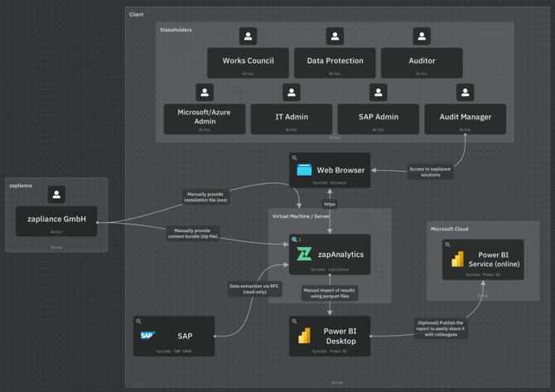Screen dimensions: 555x392
Task: Click the 'Manually provide installation file (exe)' label
Action: point(205,197)
